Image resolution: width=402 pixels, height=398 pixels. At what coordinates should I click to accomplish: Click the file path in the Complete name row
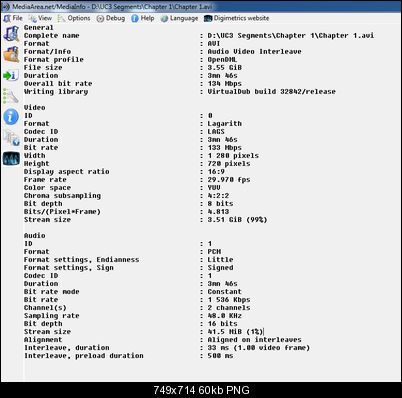(291, 35)
